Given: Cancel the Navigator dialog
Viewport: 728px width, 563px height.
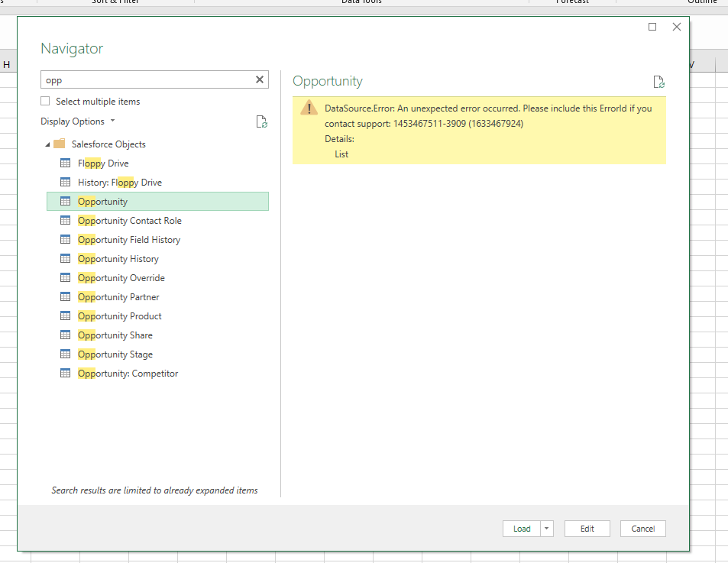Looking at the screenshot, I should click(x=642, y=529).
